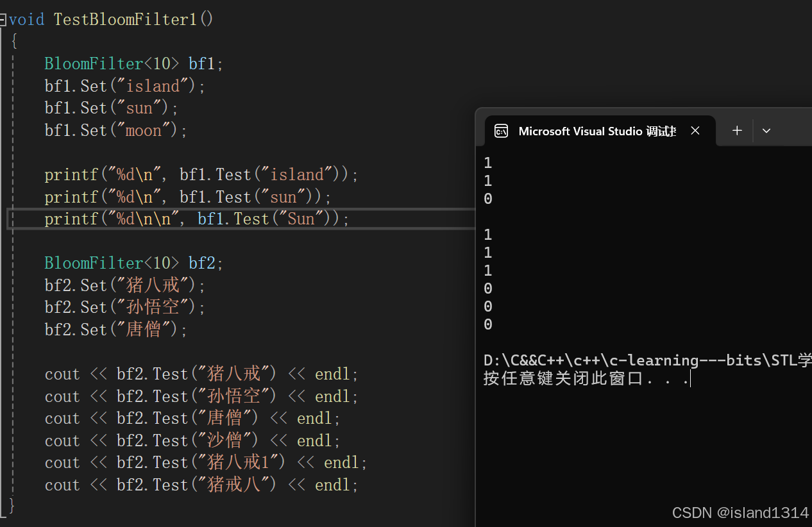Close the Microsoft Visual Studio console tab
This screenshot has width=812, height=527.
click(x=695, y=131)
